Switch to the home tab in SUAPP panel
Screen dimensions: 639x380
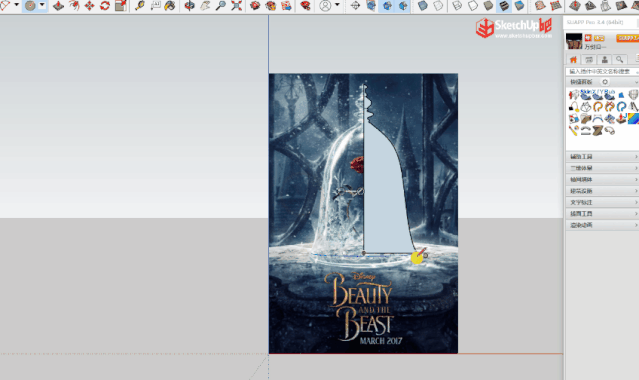pos(573,60)
